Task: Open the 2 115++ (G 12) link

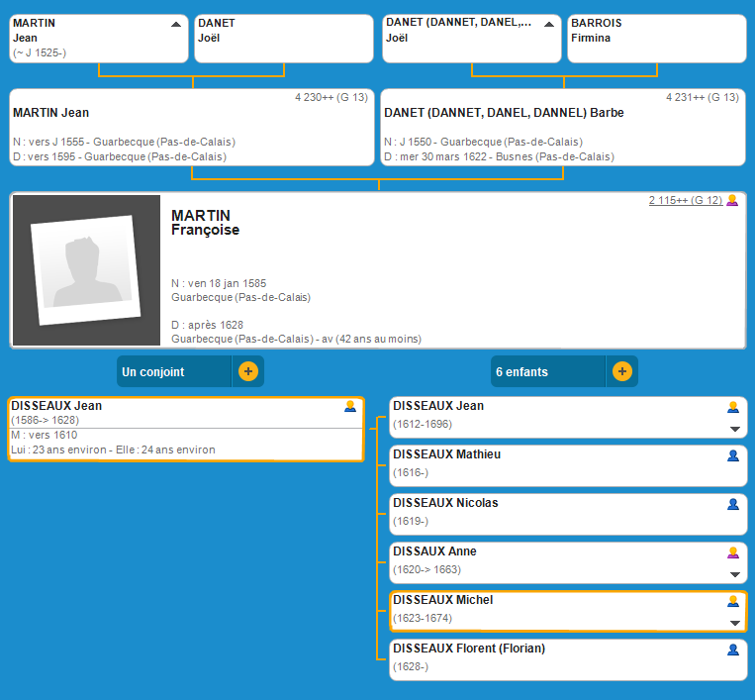Action: [685, 200]
